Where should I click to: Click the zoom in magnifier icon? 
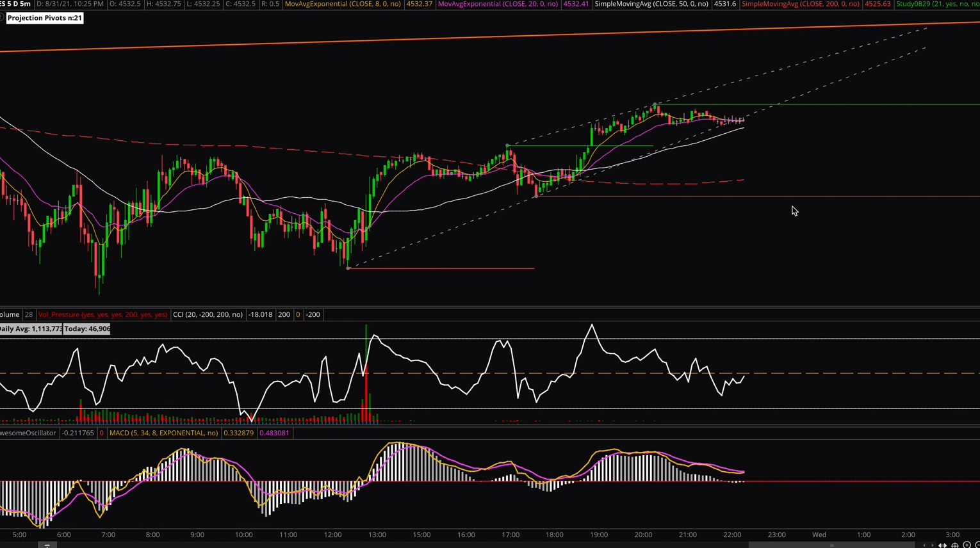(x=967, y=545)
